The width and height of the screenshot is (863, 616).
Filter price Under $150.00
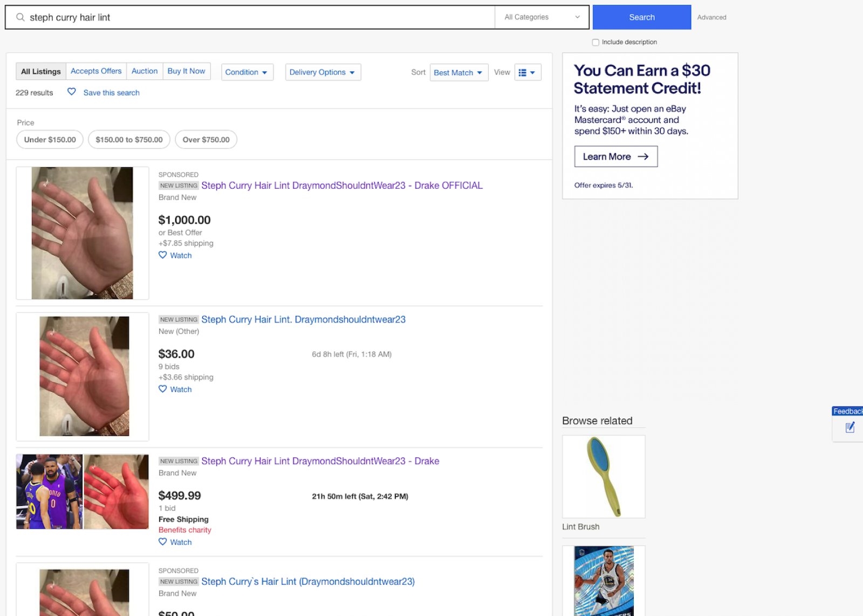(50, 139)
